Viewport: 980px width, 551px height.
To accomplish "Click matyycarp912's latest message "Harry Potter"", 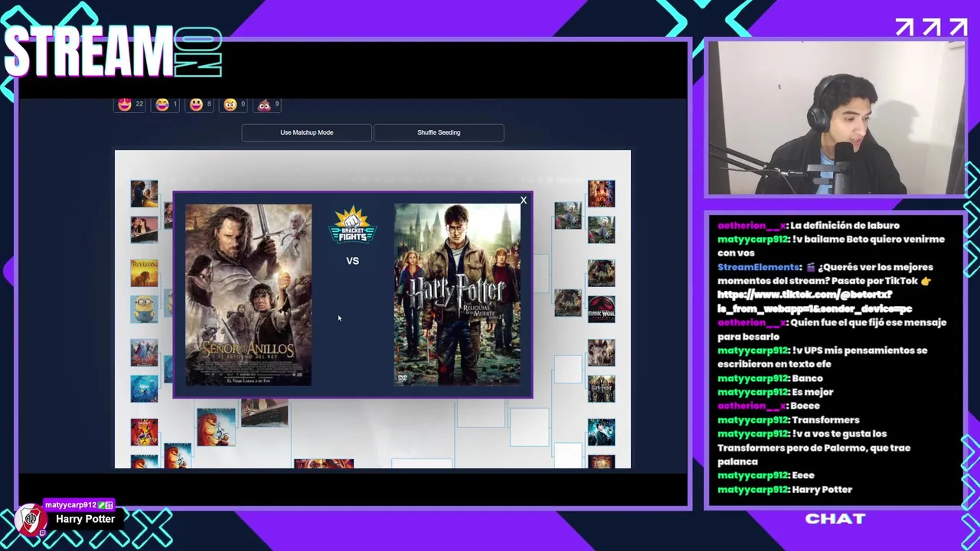I will [x=822, y=490].
